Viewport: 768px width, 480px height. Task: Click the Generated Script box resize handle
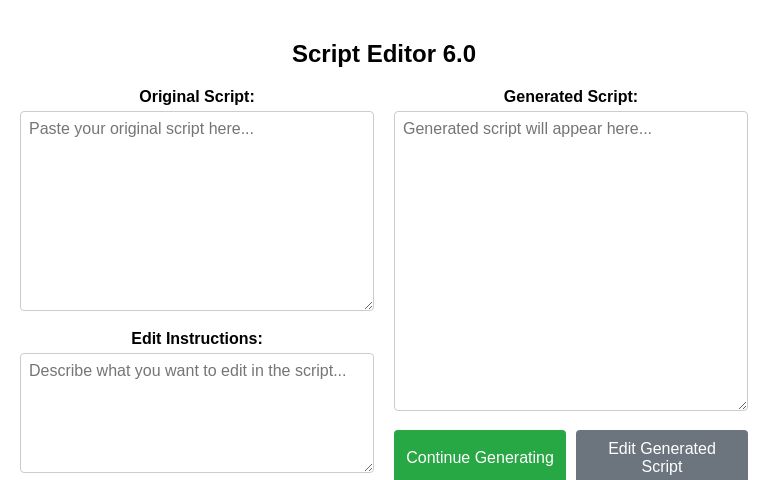click(x=743, y=406)
